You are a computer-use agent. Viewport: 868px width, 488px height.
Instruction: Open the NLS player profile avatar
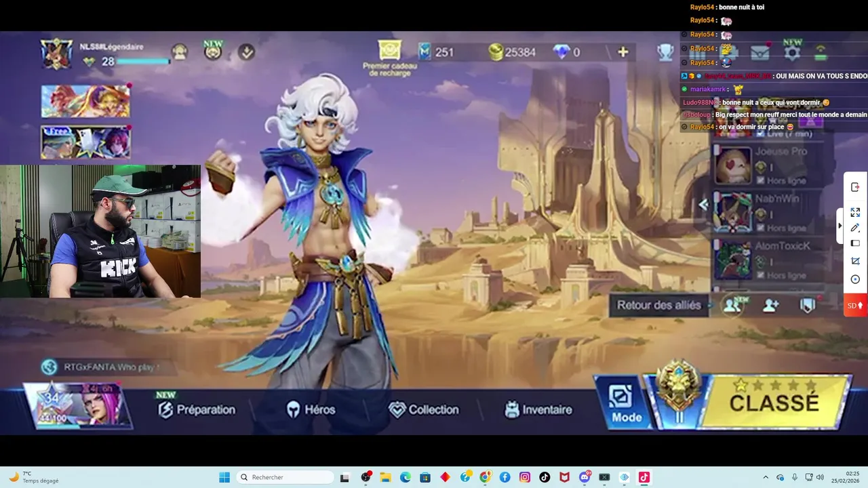click(x=56, y=54)
